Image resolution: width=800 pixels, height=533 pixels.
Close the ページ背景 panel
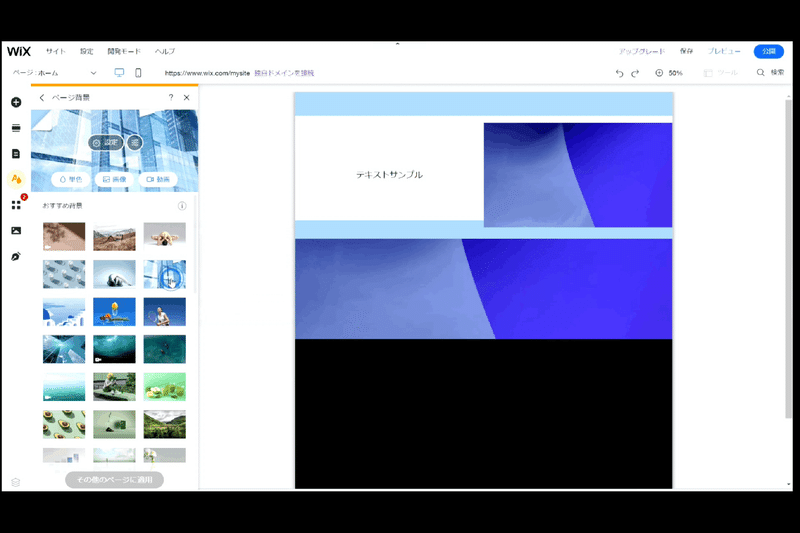187,97
